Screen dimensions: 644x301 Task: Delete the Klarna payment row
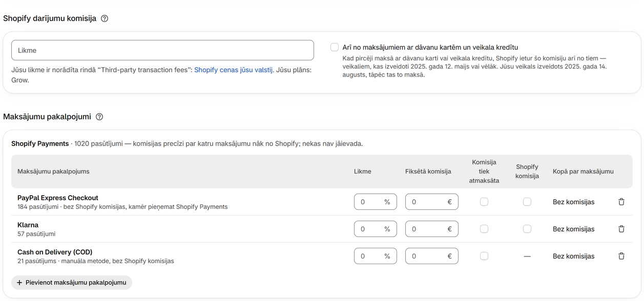click(621, 229)
